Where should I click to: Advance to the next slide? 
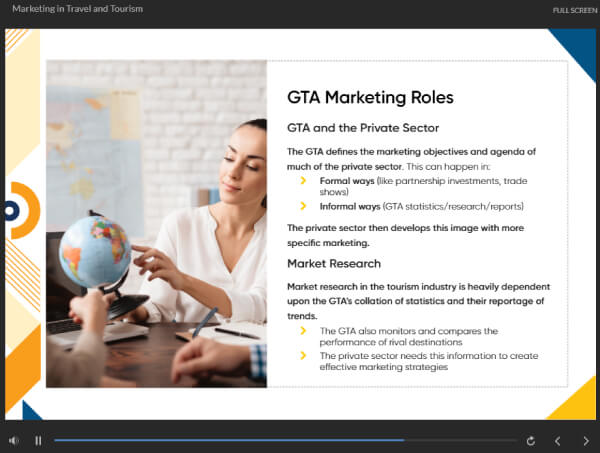coord(586,441)
